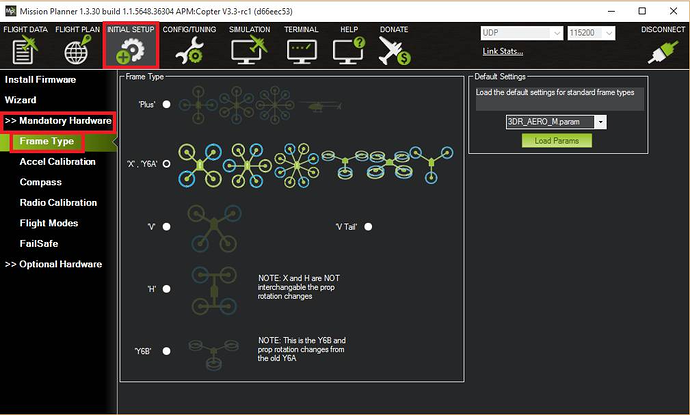Select the 'Plus' frame type
Image resolution: width=690 pixels, height=415 pixels.
click(x=167, y=103)
